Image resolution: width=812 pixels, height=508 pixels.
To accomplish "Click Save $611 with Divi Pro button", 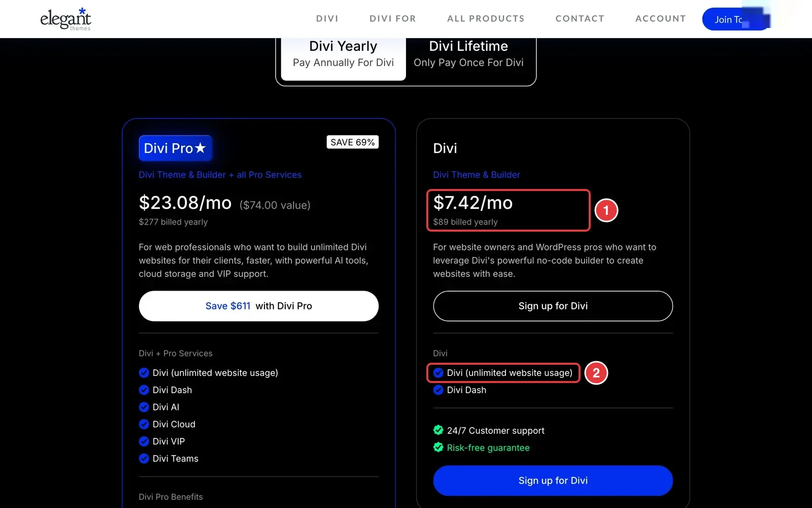I will (x=259, y=306).
